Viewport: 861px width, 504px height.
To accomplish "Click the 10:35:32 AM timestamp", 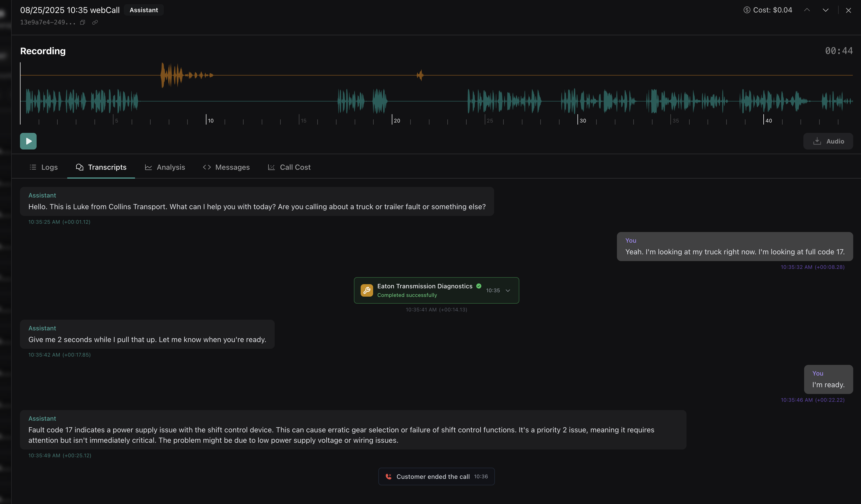I will 812,267.
